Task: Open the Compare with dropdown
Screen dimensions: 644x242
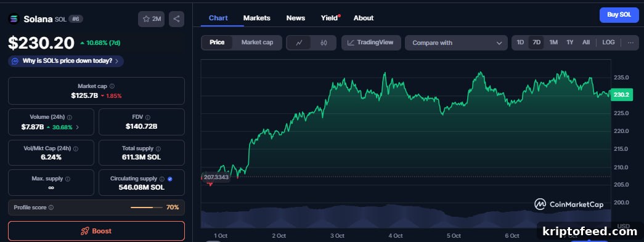Action: click(456, 42)
